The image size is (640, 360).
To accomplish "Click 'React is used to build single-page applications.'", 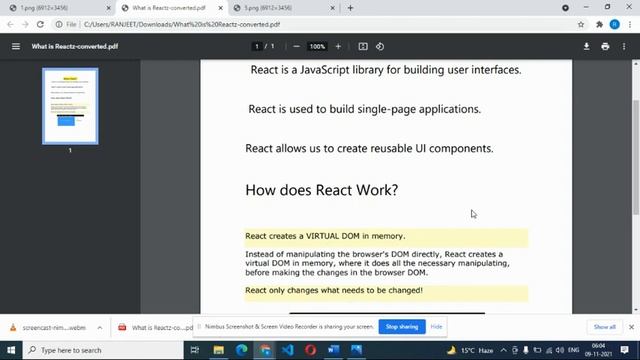I will (x=364, y=109).
